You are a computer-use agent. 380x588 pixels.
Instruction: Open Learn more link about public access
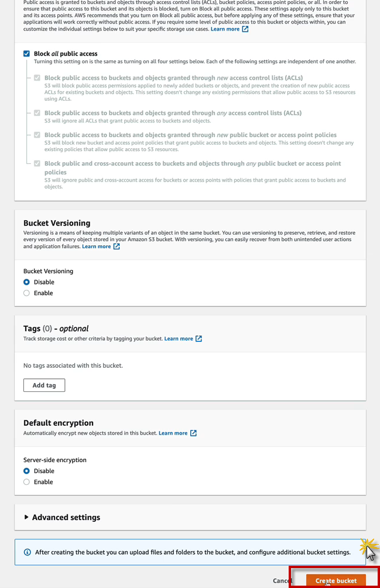(225, 29)
